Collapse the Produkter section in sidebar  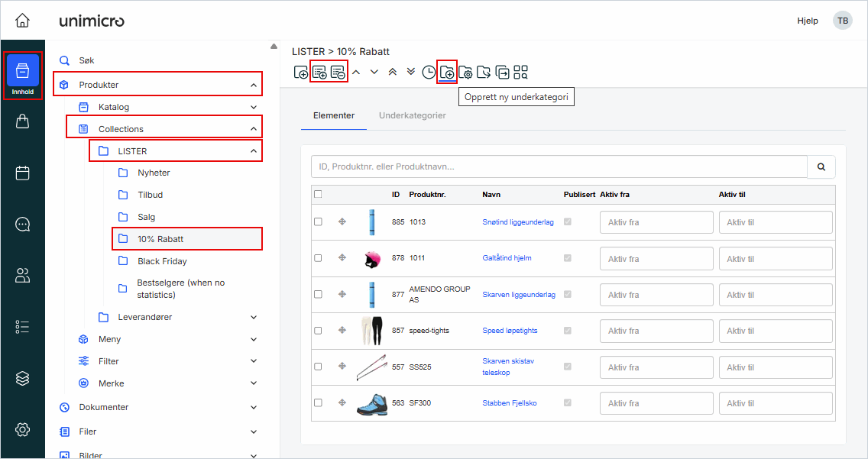[x=253, y=85]
